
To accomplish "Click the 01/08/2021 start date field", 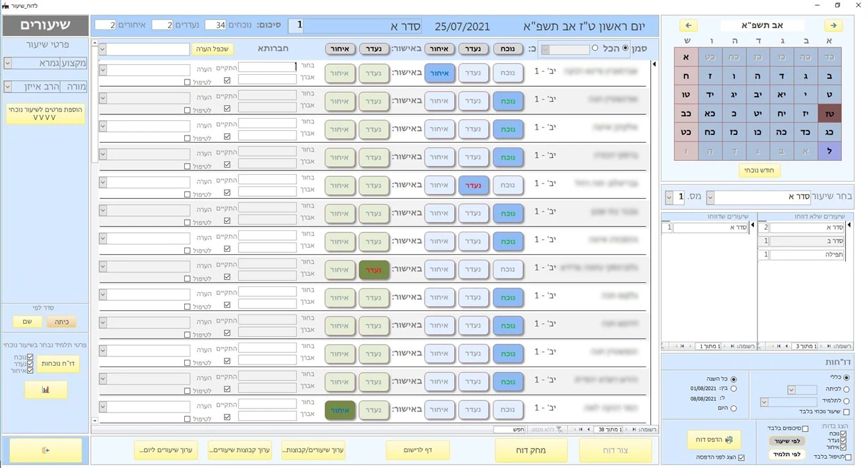I will click(703, 389).
